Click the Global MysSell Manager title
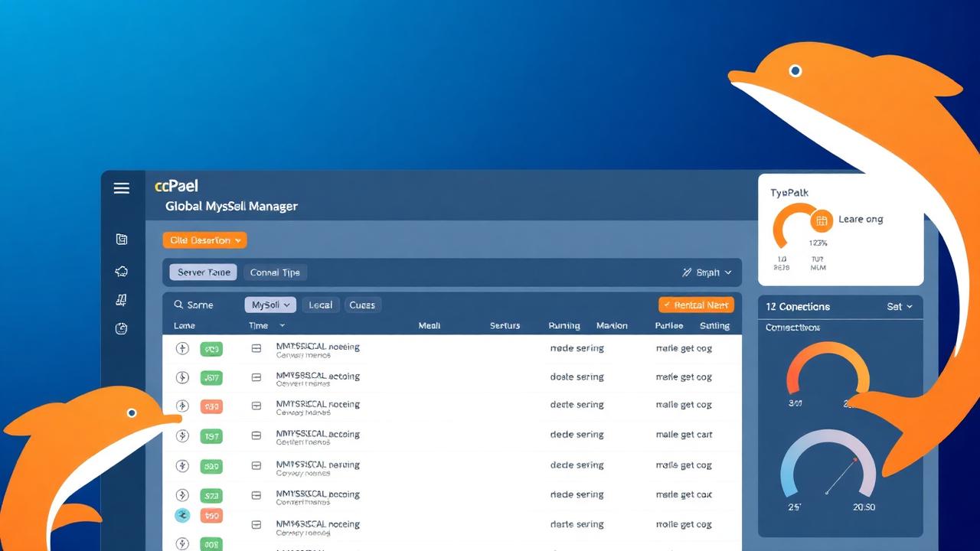This screenshot has height=551, width=980. click(x=231, y=206)
